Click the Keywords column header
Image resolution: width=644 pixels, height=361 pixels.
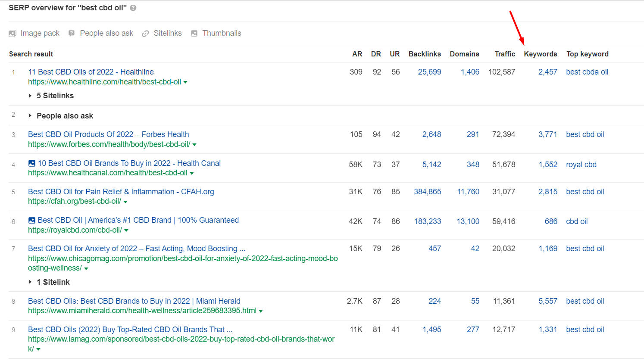541,54
